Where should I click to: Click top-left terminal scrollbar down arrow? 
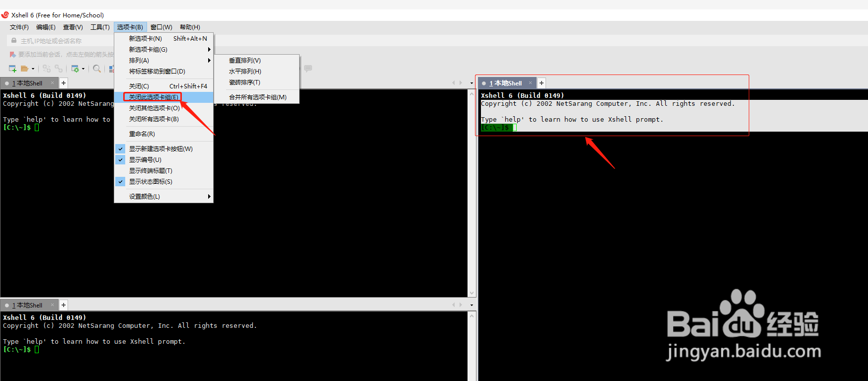472,293
